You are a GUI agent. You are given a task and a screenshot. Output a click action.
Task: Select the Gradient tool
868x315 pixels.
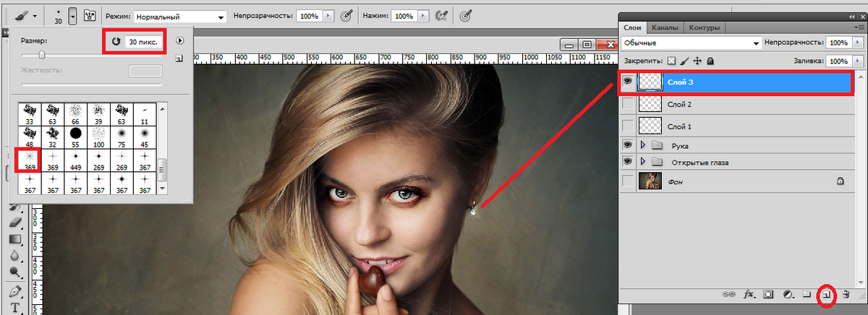coord(15,239)
